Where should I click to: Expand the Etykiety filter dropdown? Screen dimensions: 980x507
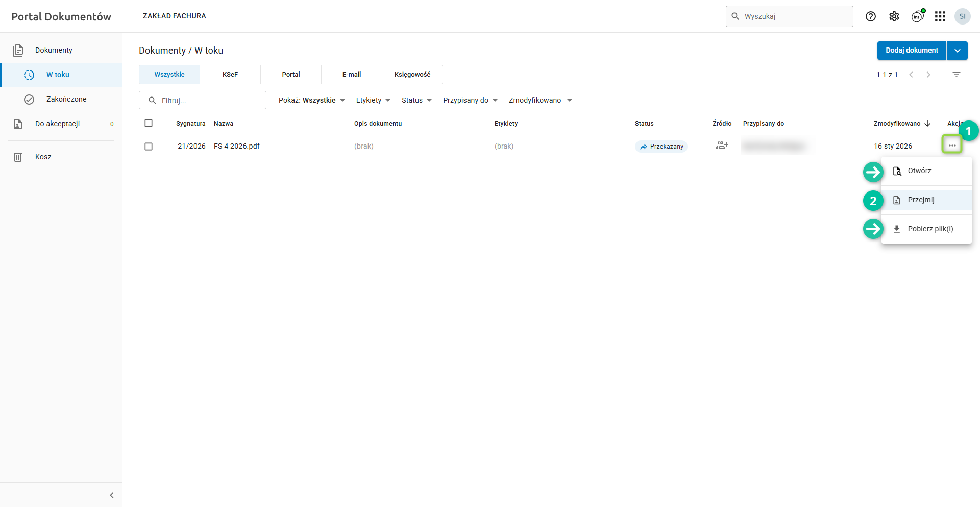373,100
